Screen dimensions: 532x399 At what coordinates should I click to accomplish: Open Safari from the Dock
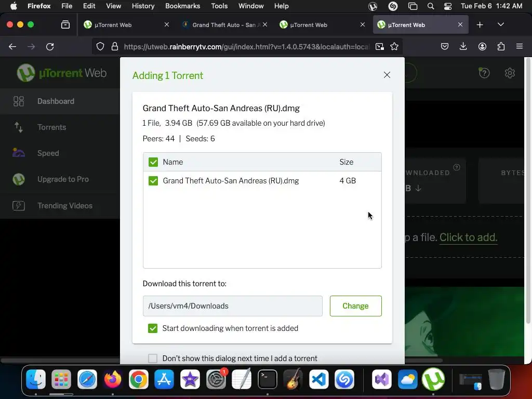tap(87, 379)
